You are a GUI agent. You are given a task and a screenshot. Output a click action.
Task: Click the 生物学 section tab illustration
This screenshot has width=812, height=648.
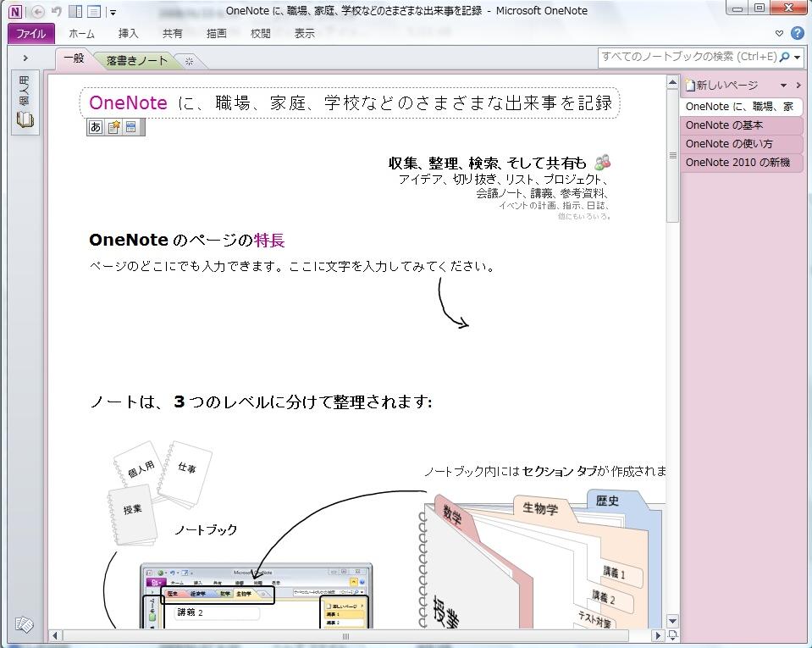(541, 508)
